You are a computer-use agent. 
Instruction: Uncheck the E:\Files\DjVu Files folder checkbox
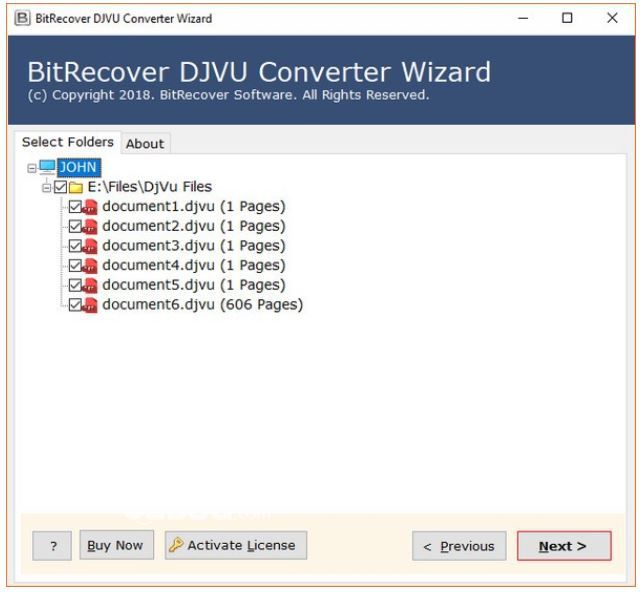(61, 187)
